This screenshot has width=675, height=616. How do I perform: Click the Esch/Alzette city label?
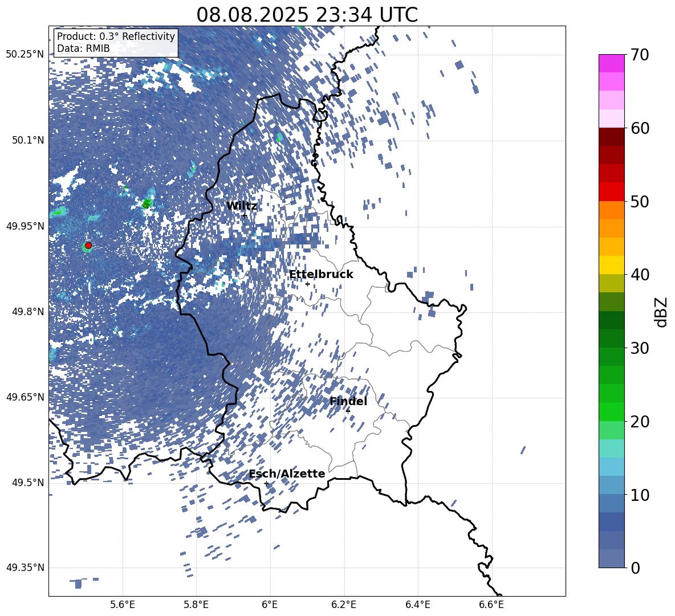(x=287, y=474)
